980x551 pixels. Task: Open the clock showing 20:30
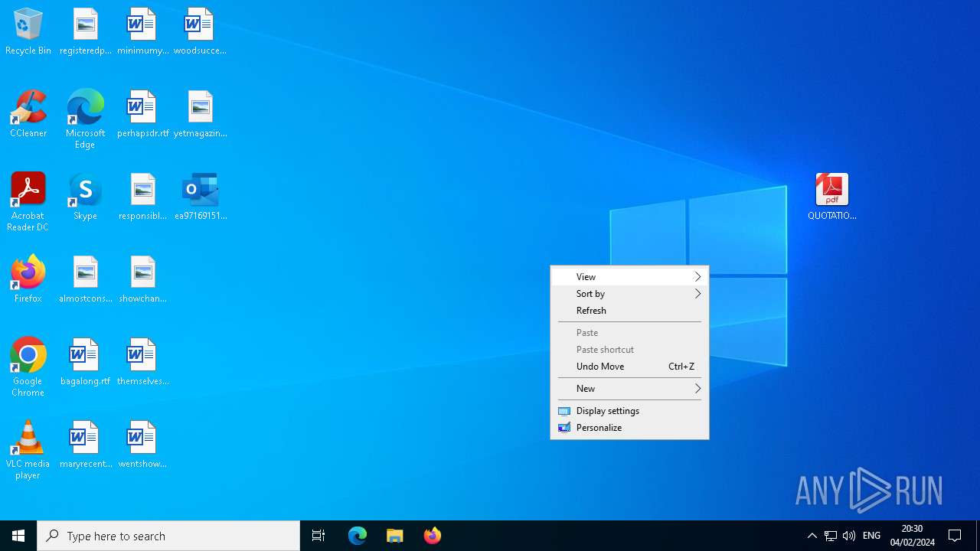point(912,536)
